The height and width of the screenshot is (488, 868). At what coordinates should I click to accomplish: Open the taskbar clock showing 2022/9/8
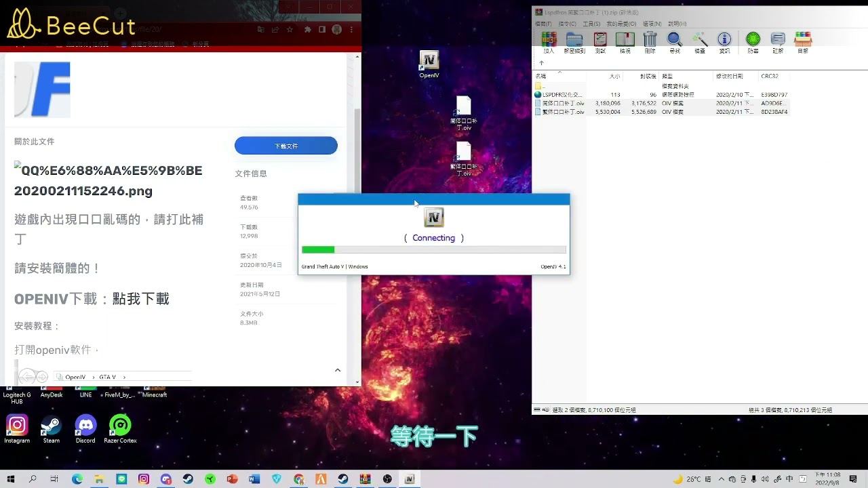click(x=827, y=479)
